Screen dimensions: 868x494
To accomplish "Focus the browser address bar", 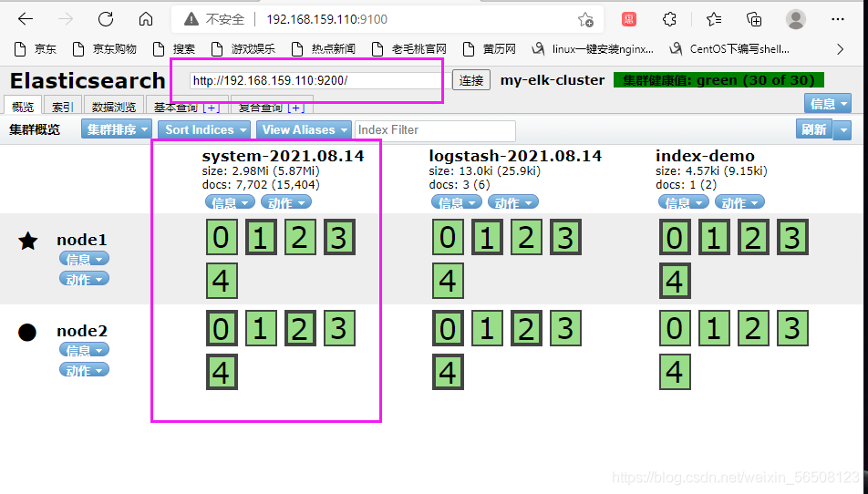I will [x=387, y=19].
